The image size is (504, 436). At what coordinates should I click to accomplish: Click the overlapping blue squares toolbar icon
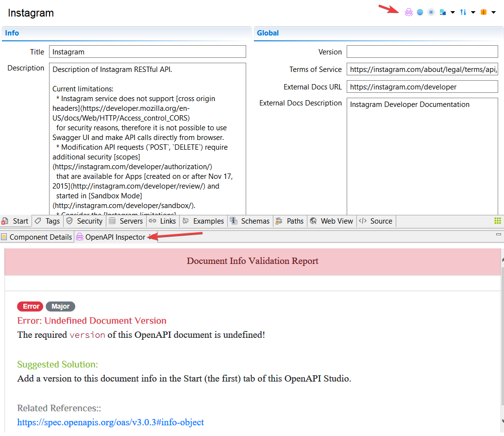(443, 12)
